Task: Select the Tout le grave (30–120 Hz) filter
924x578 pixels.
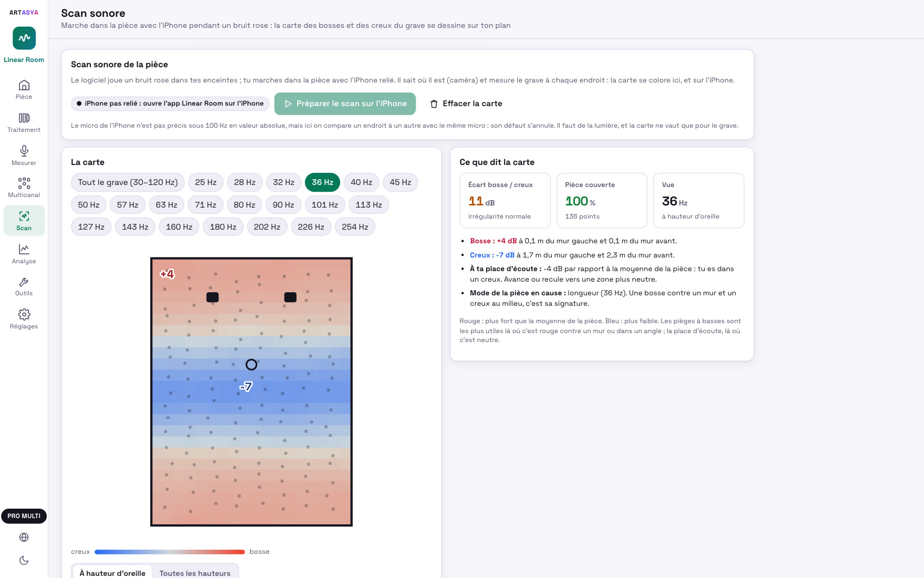Action: (128, 182)
